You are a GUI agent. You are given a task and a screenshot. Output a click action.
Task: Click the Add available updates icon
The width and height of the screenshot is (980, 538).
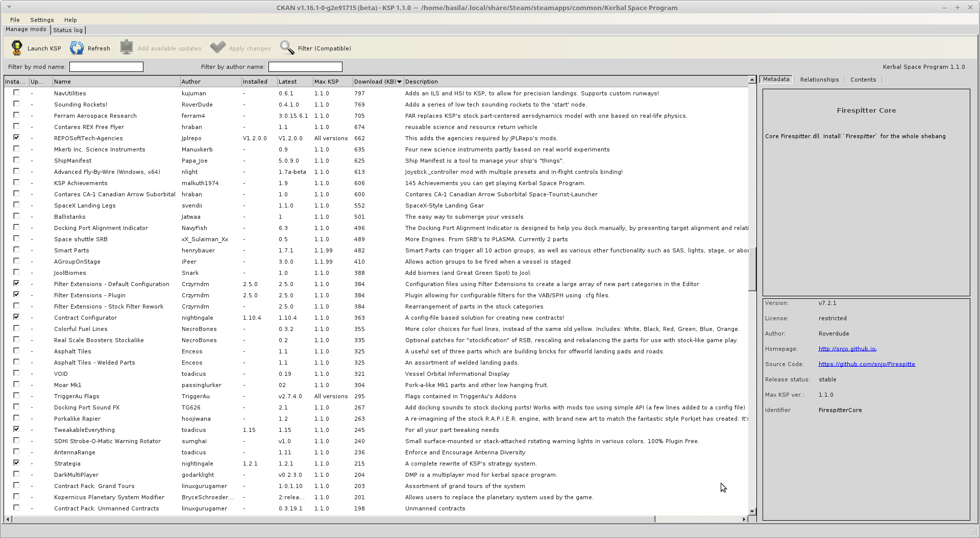(127, 47)
